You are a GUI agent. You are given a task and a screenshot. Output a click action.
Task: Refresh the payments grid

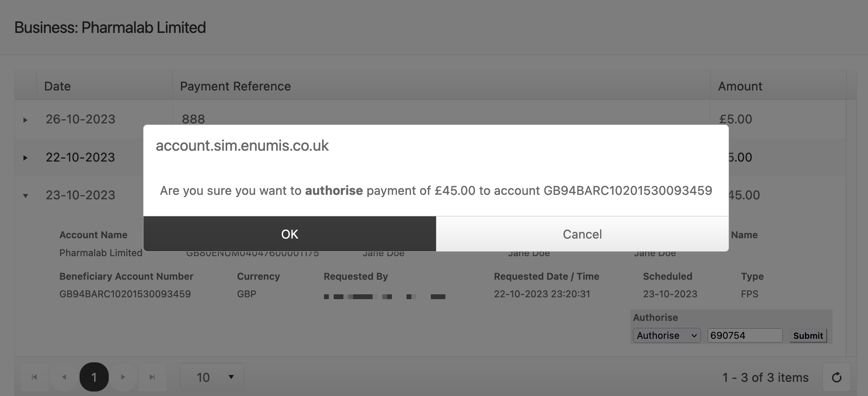tap(837, 377)
